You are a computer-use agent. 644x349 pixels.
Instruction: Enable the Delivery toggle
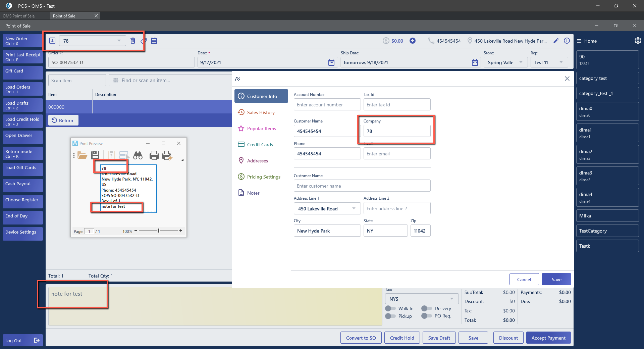426,308
